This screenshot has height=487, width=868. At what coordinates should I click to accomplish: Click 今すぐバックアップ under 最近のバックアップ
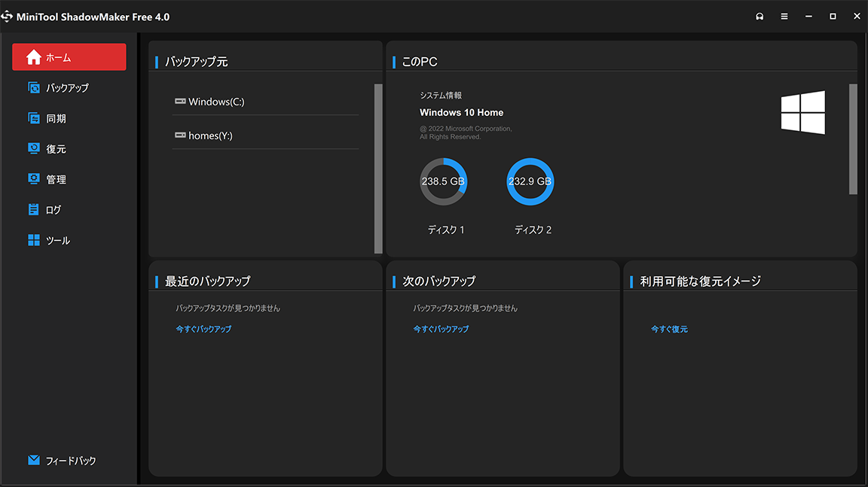(x=203, y=329)
